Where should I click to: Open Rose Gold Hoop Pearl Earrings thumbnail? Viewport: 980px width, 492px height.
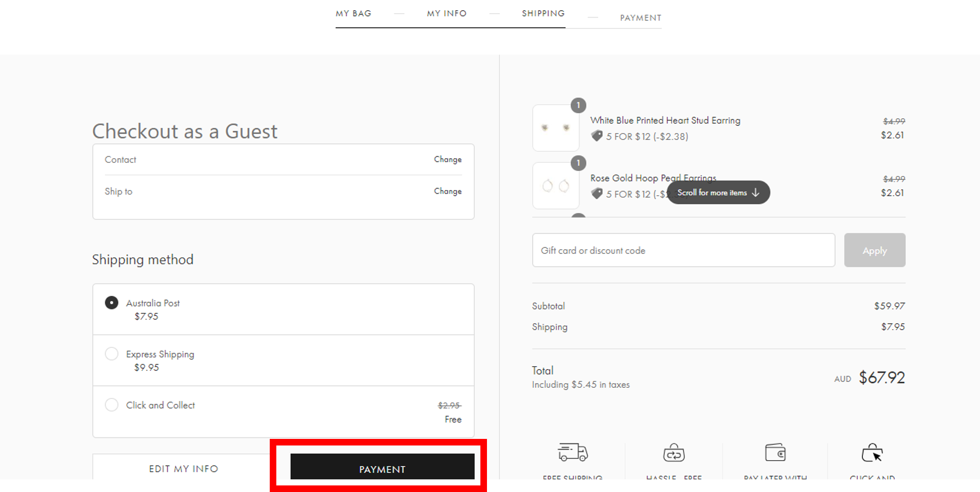coord(556,186)
